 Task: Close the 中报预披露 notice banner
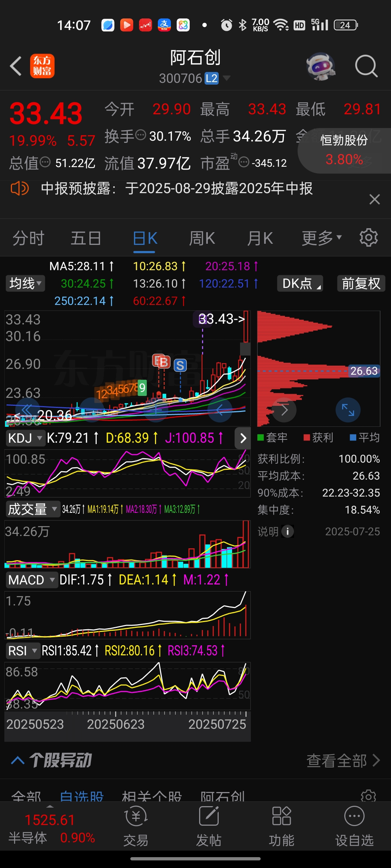(374, 199)
